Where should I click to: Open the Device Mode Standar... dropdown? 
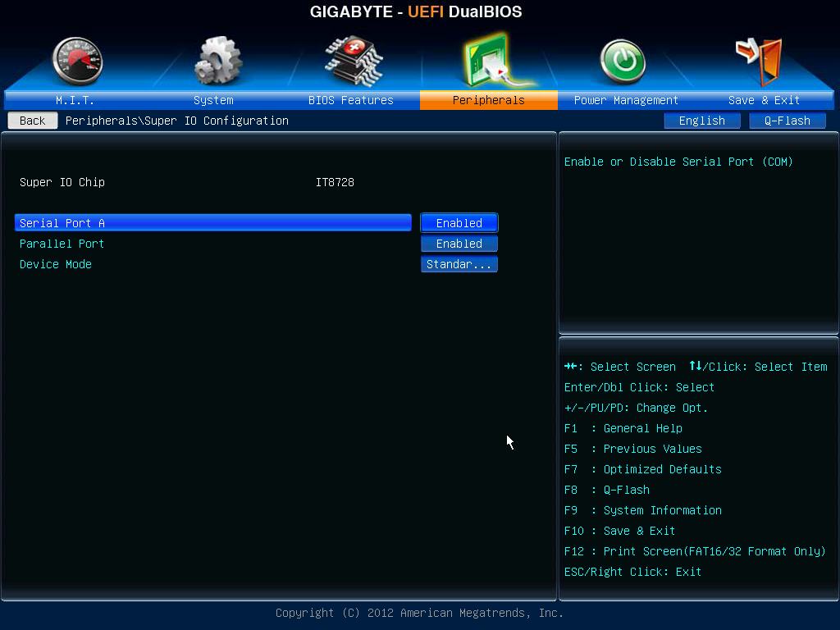point(459,264)
